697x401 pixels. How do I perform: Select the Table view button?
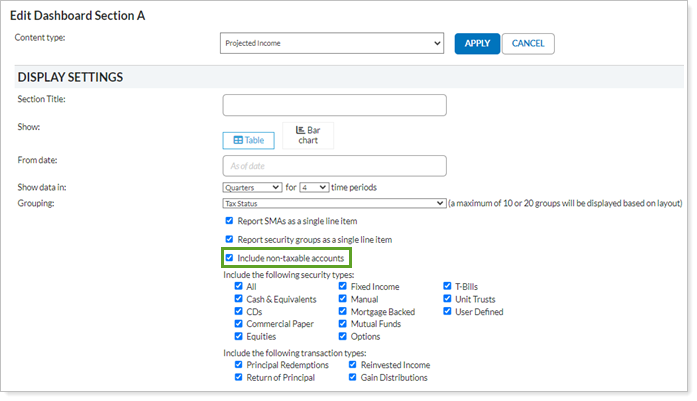pyautogui.click(x=248, y=141)
